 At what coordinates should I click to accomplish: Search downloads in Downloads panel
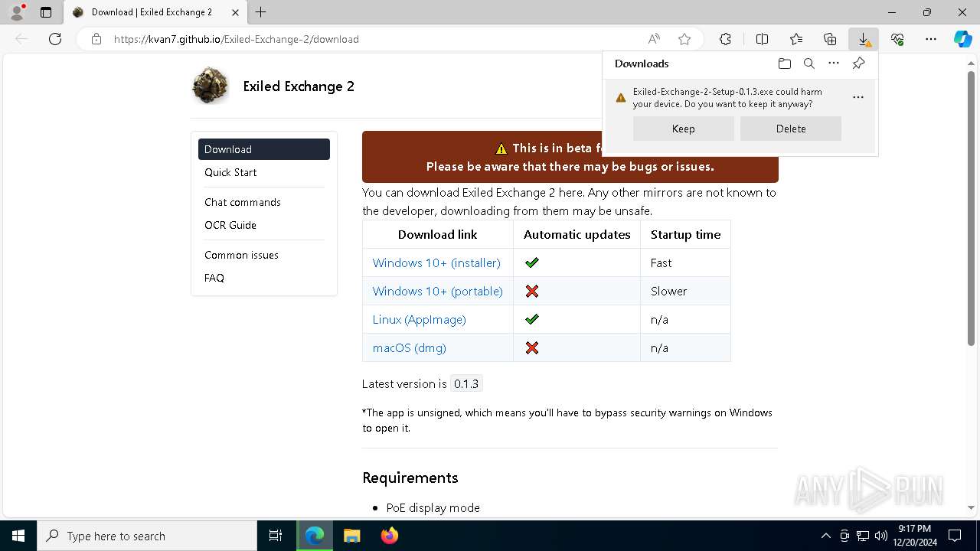click(808, 64)
